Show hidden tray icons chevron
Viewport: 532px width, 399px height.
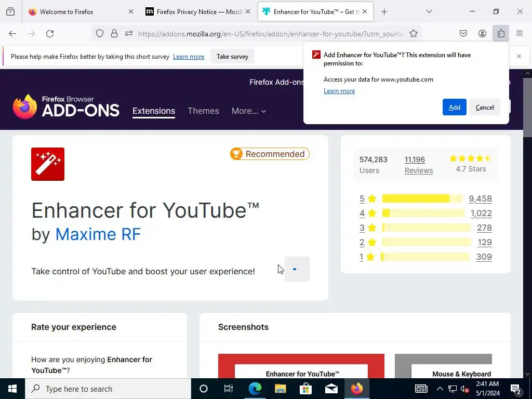tap(440, 389)
